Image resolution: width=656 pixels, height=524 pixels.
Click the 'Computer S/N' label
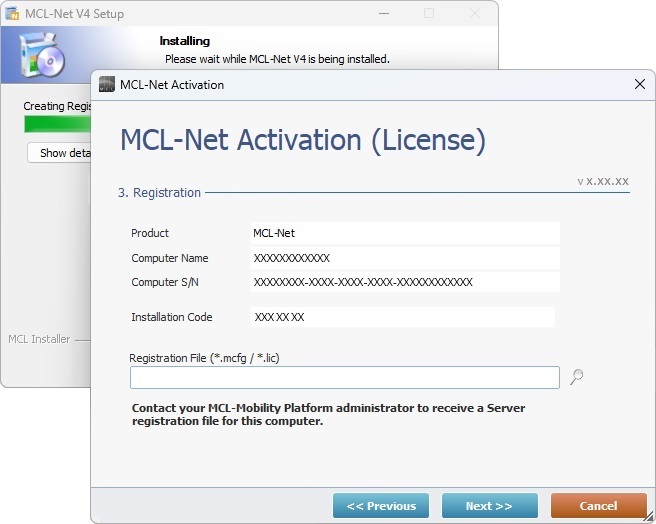pos(165,282)
